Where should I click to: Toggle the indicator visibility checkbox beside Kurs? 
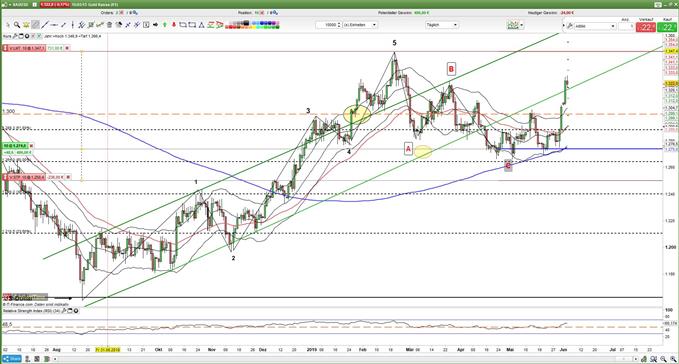(39, 36)
